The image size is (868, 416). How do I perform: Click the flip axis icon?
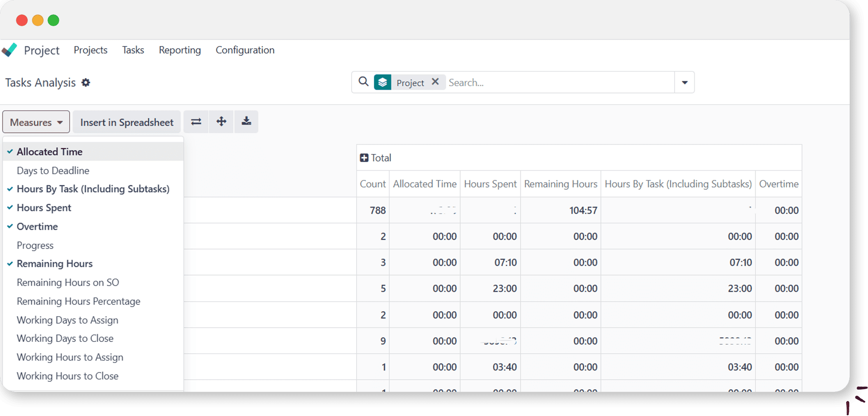[x=196, y=122]
